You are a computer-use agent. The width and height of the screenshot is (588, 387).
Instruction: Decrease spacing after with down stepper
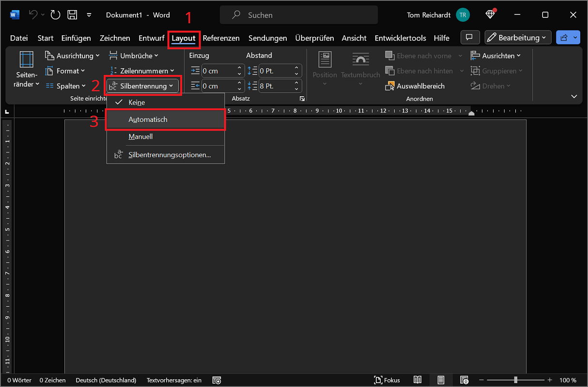click(296, 89)
